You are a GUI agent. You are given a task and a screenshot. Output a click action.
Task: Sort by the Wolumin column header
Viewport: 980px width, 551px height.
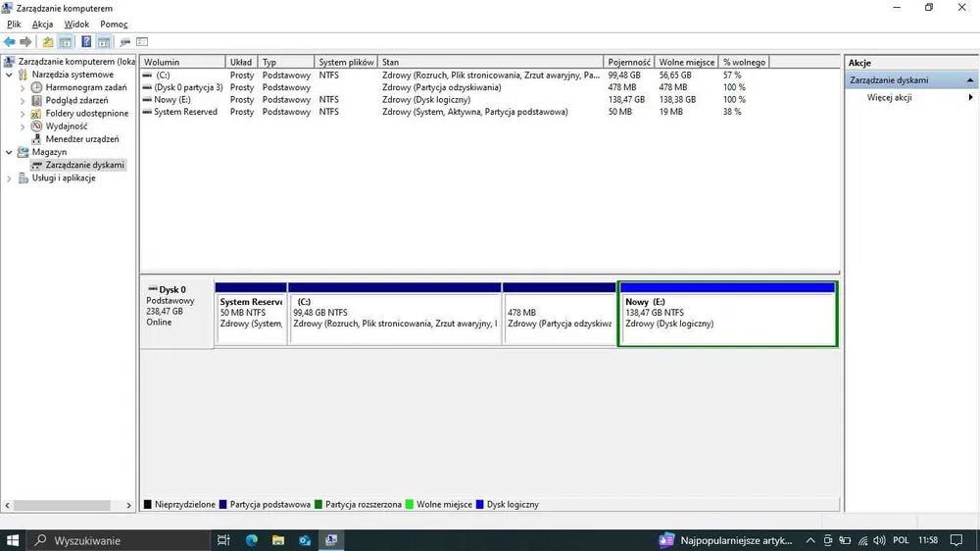(182, 62)
